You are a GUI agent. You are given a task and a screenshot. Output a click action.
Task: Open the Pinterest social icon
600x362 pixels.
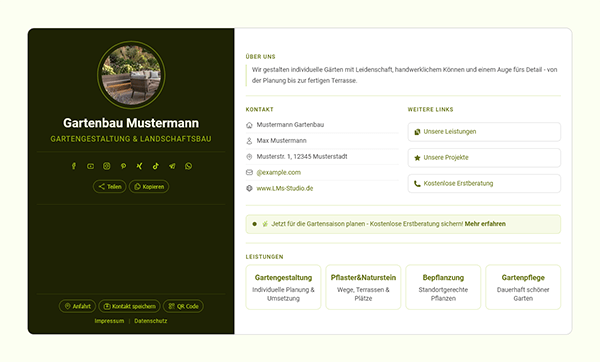coord(123,166)
